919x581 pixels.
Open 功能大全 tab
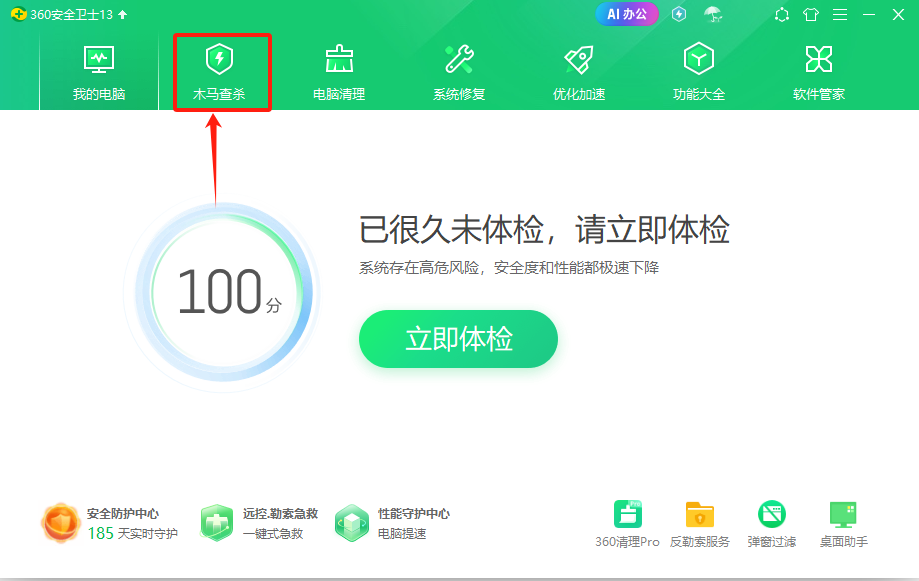pos(699,73)
